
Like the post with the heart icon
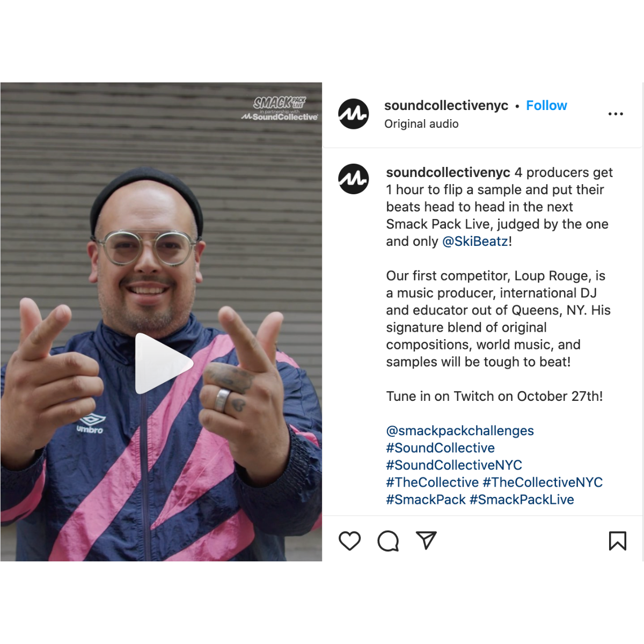[349, 540]
